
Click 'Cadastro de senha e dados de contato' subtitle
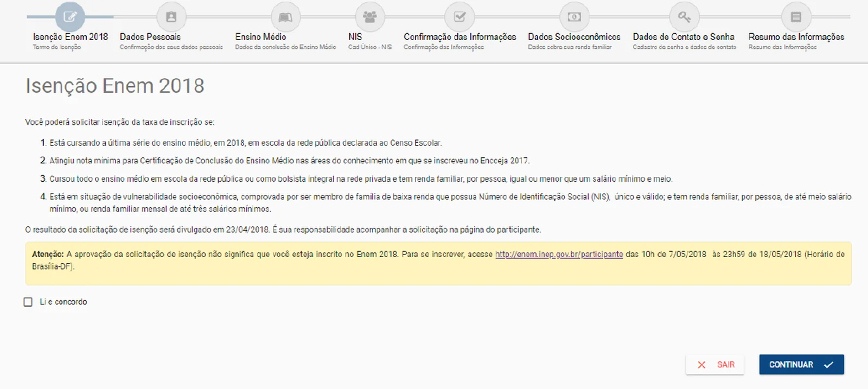point(684,47)
